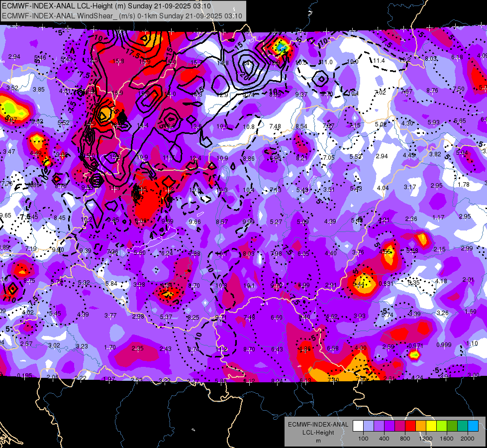Click the wind shear value 2.57
The height and width of the screenshot is (448, 487).
pyautogui.click(x=26, y=344)
